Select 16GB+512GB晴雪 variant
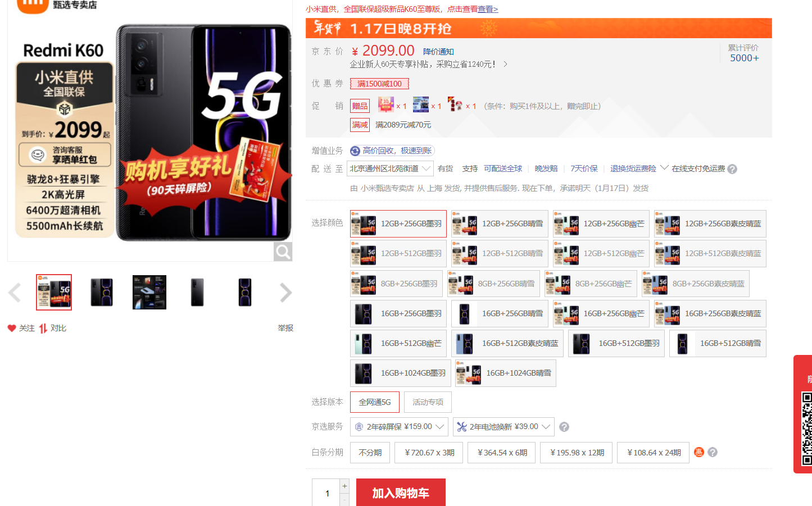This screenshot has width=812, height=506. point(718,343)
